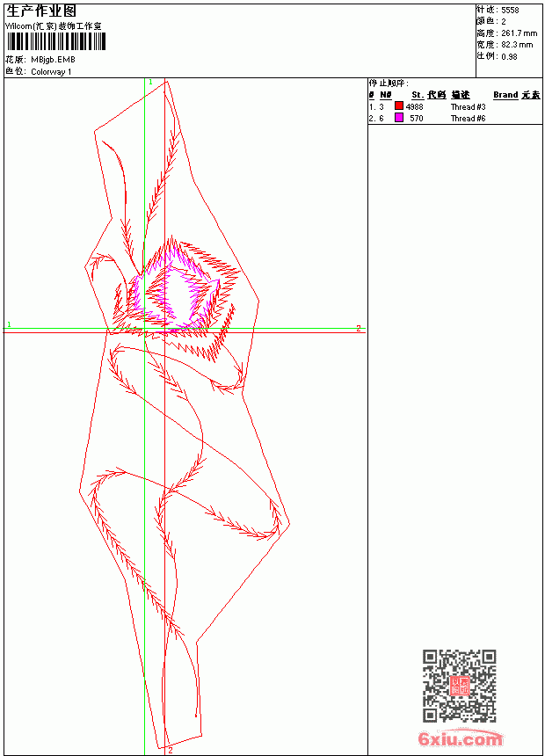This screenshot has height=756, width=545.
Task: Click red guide marker 2 at right
Action: point(359,329)
